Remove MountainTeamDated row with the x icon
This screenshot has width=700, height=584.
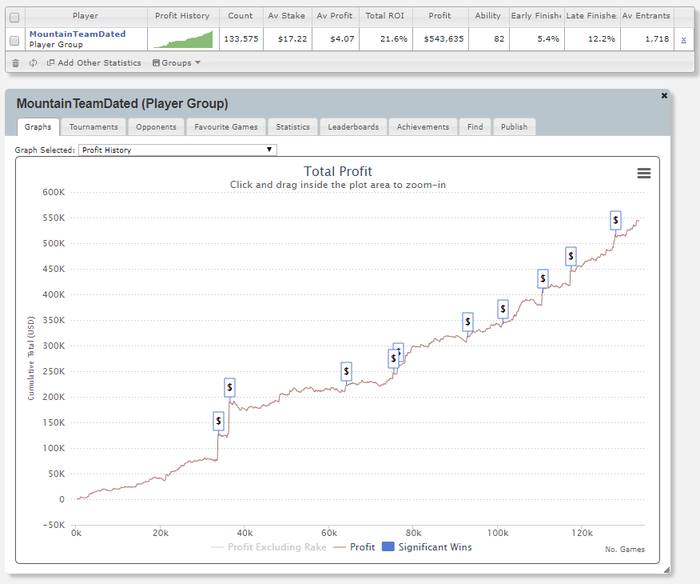click(x=683, y=40)
